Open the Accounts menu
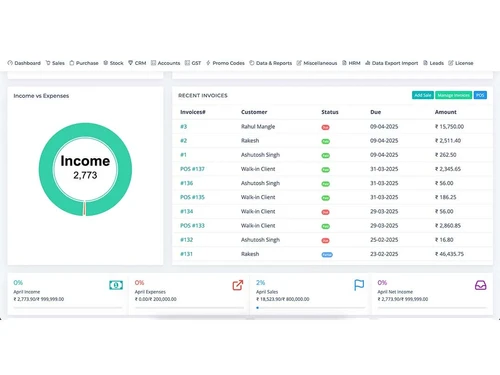The image size is (500, 375). 165,63
